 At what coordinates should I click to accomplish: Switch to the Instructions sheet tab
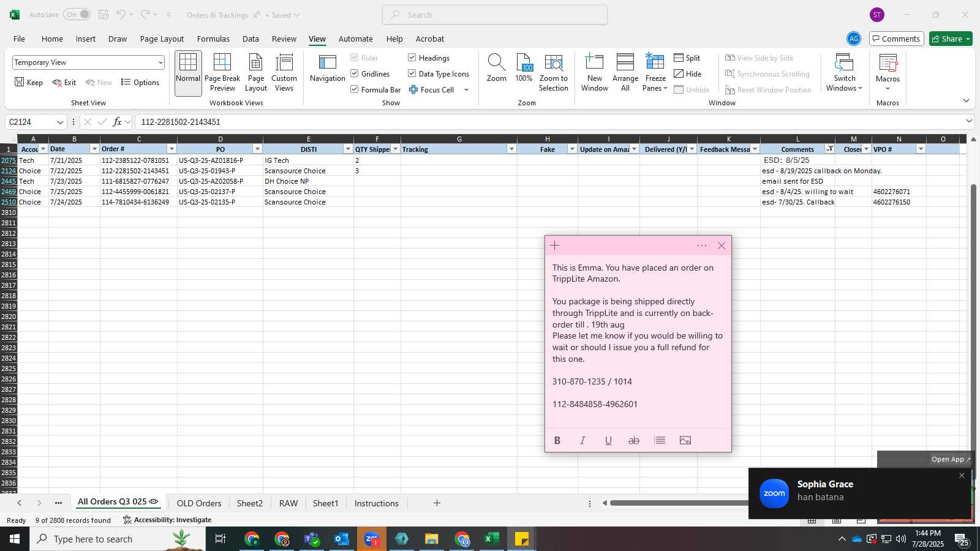pos(376,503)
